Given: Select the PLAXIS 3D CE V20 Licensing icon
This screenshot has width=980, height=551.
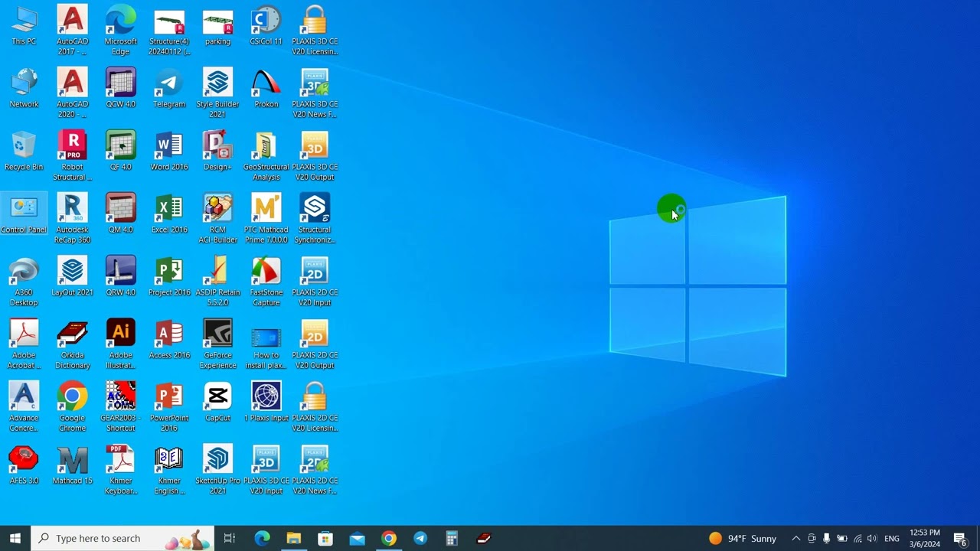Looking at the screenshot, I should pyautogui.click(x=315, y=31).
